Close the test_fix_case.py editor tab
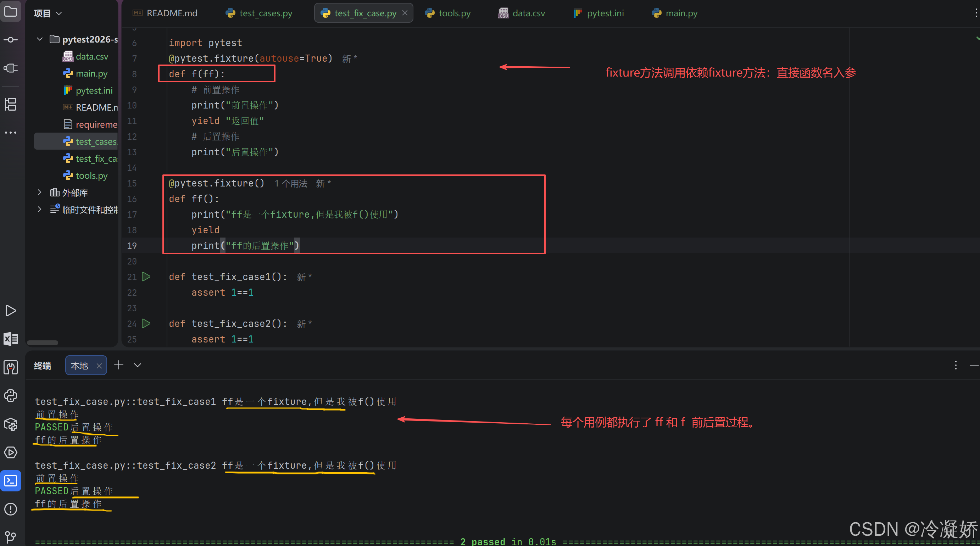This screenshot has height=546, width=980. 405,13
